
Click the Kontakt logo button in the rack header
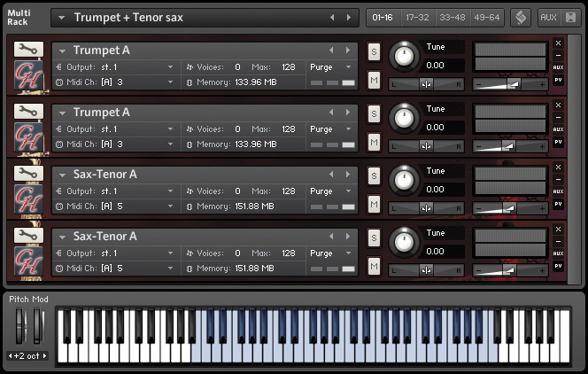[521, 17]
